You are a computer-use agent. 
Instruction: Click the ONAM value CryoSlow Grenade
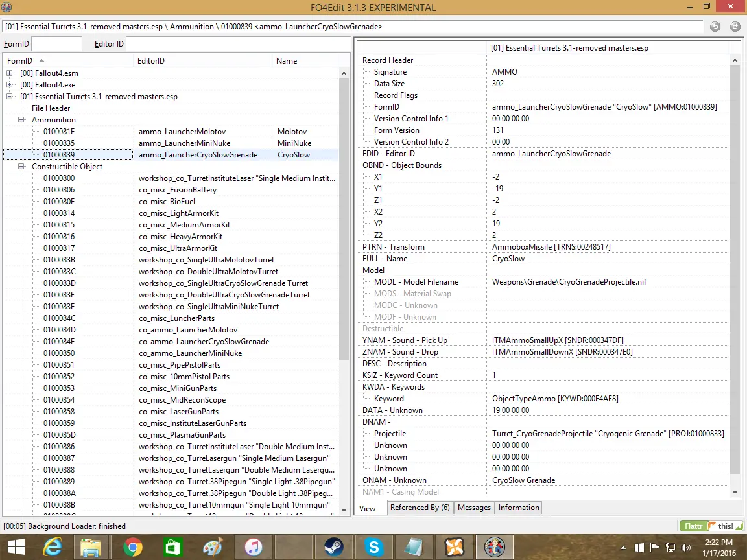523,480
